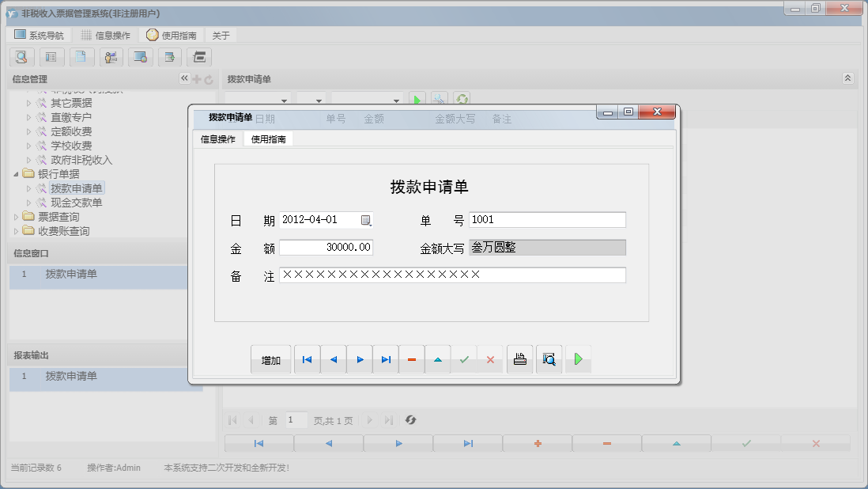Open the calendar picker in the date field

click(366, 220)
